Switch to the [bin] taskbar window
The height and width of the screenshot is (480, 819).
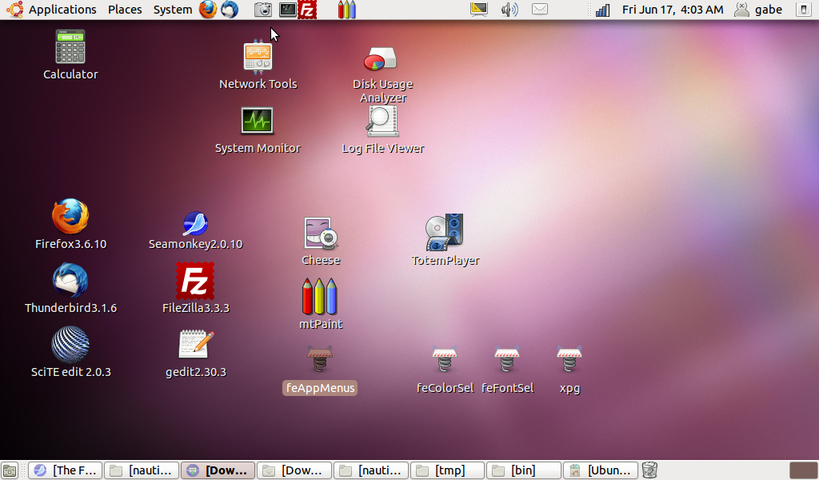[523, 471]
